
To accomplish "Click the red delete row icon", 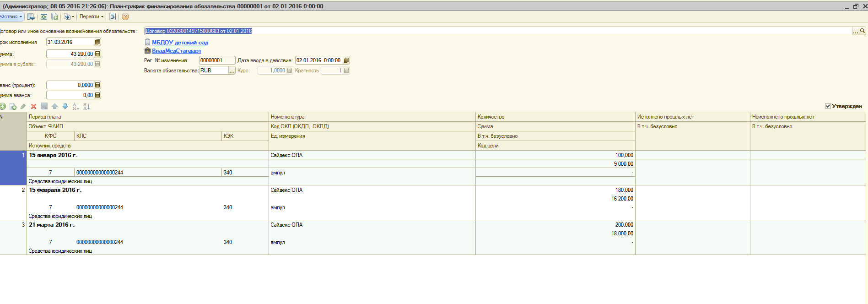I will [x=33, y=106].
